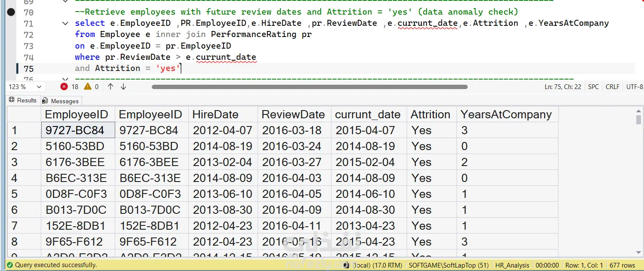
Task: Click the second EmployeeID column header
Action: pos(151,114)
